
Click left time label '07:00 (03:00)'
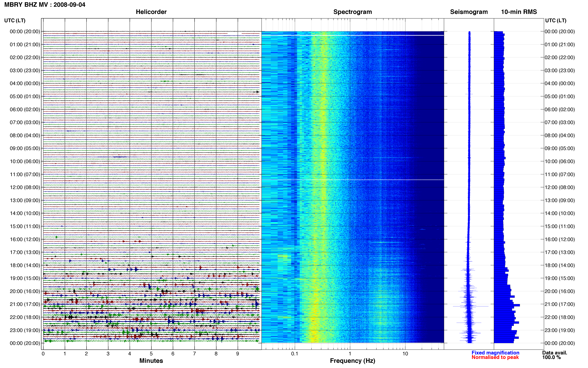[25, 122]
